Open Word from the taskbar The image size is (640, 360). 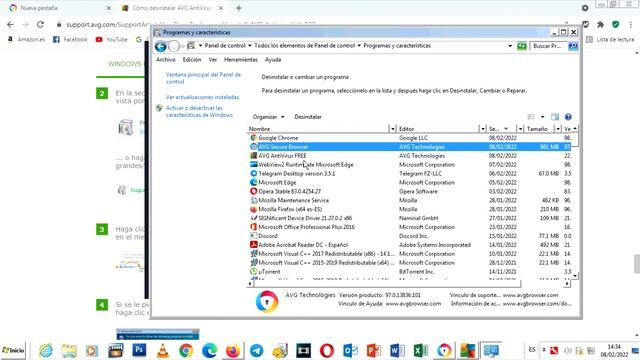[397, 351]
